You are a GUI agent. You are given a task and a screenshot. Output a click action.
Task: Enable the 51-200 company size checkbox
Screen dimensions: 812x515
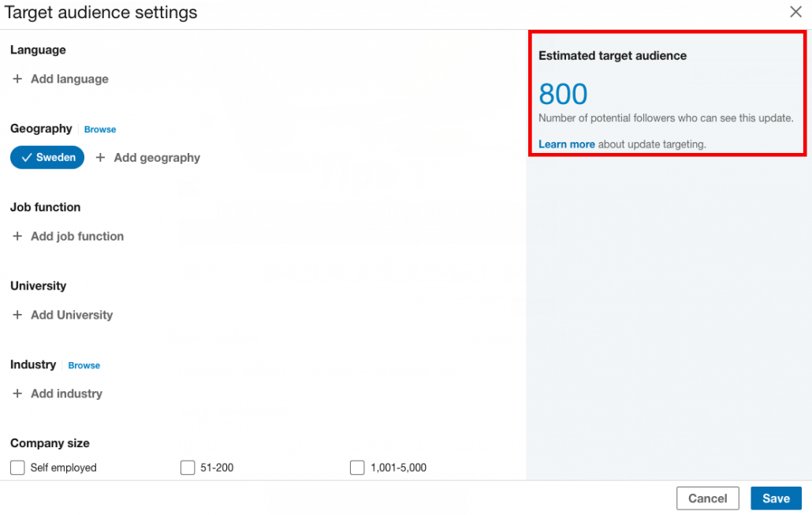pos(188,468)
